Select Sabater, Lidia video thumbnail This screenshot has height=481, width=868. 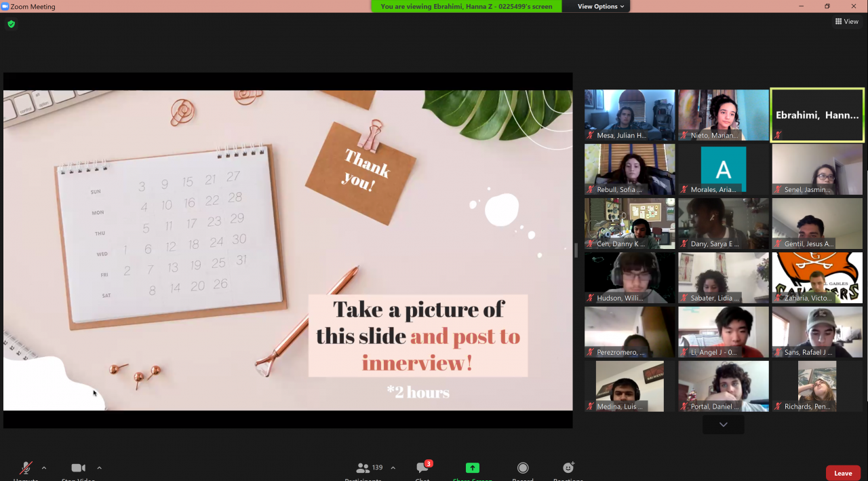click(x=724, y=278)
